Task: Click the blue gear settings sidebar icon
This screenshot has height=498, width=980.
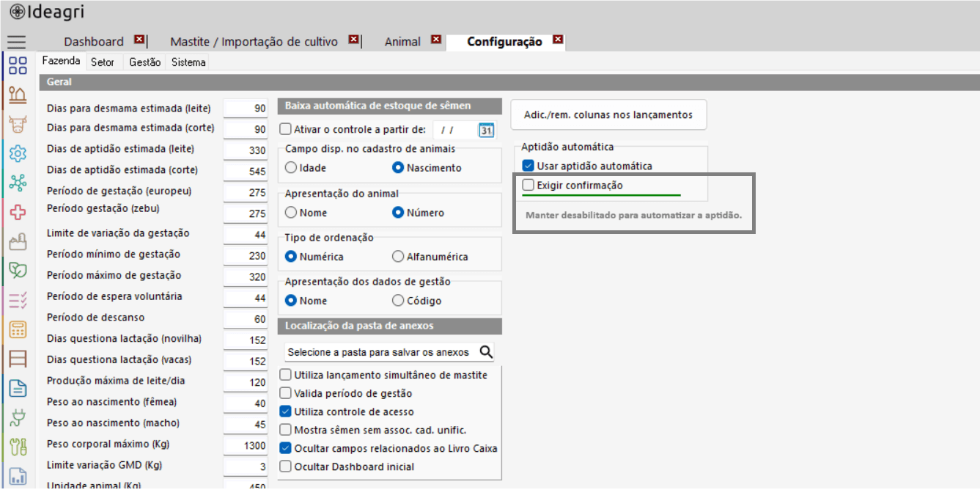Action: pyautogui.click(x=18, y=153)
